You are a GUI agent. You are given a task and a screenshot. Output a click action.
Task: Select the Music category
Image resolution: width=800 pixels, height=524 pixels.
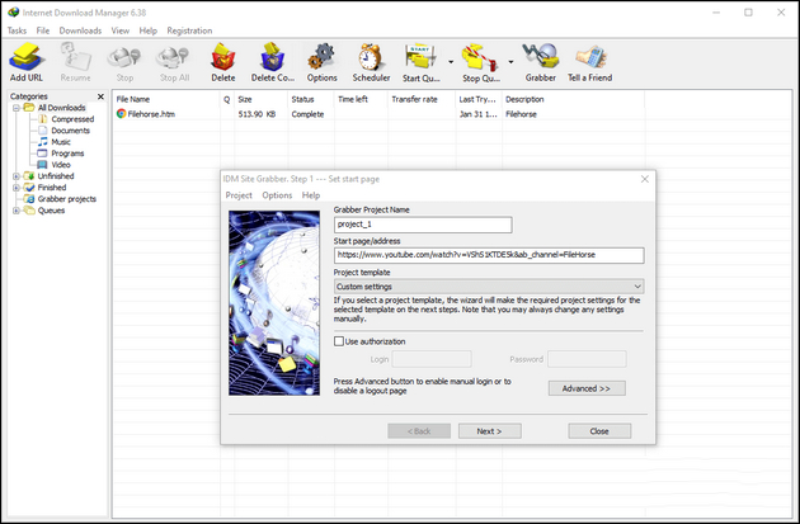[x=55, y=142]
